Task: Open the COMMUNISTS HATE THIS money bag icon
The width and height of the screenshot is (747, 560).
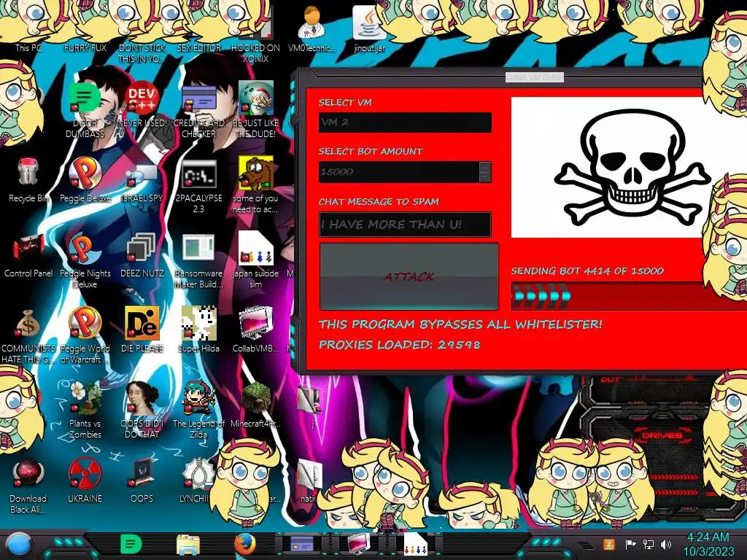Action: point(28,335)
